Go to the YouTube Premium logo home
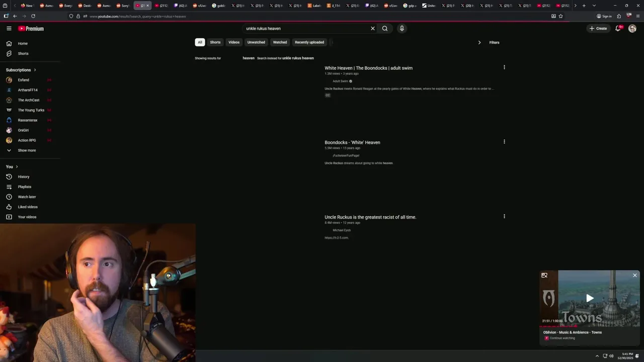 [31, 29]
